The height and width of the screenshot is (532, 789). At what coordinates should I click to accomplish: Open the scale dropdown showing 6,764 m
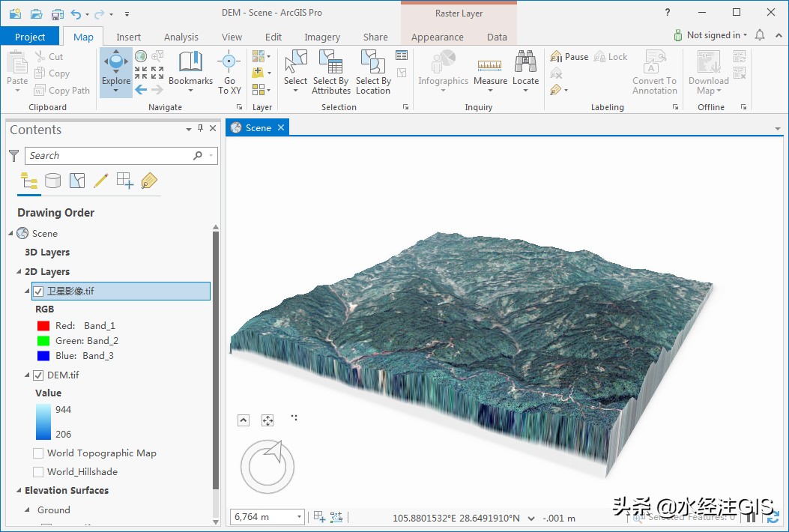(300, 517)
